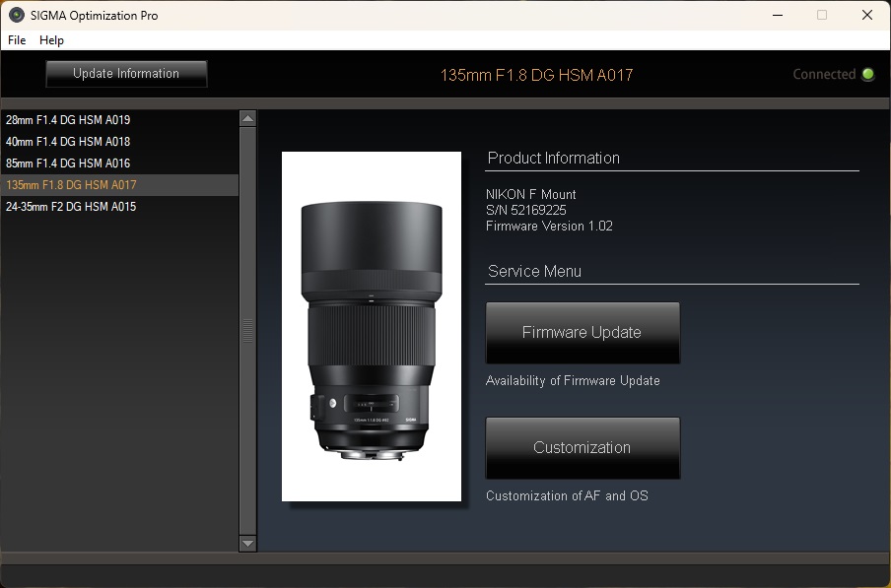Click the Availability of Firmware Update label

[x=573, y=381]
